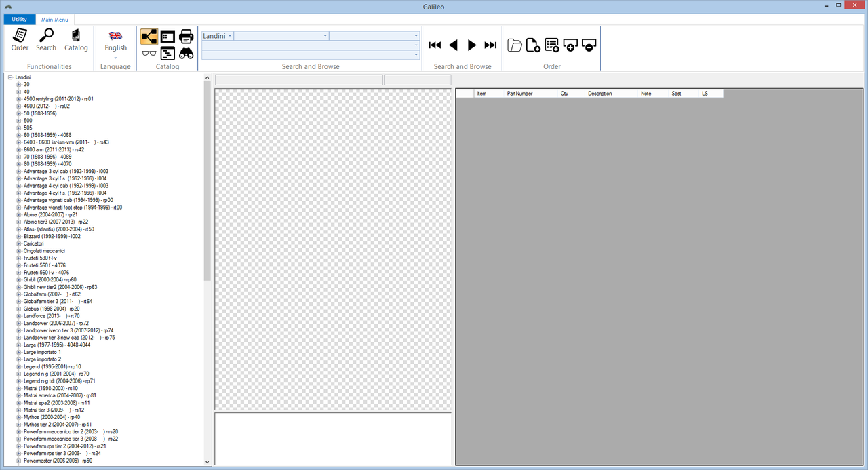Screen dimensions: 868x470
Task: Click the list details catalog icon
Action: pos(167,54)
